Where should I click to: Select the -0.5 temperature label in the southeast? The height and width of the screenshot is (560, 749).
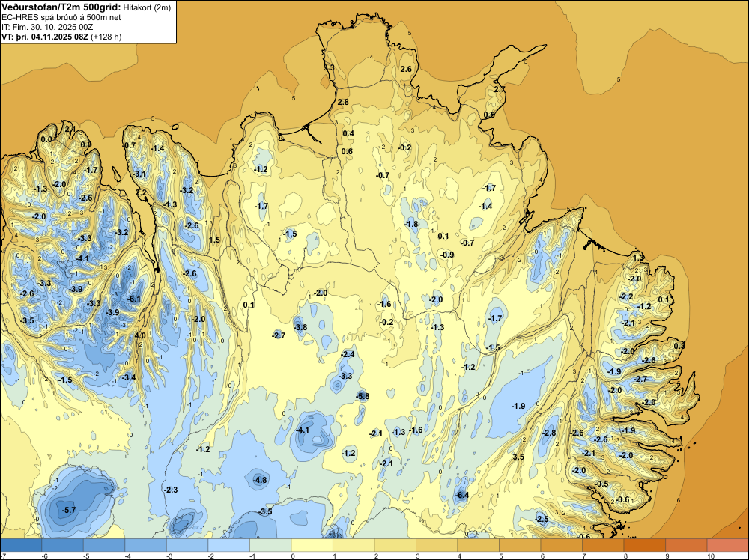pyautogui.click(x=602, y=484)
